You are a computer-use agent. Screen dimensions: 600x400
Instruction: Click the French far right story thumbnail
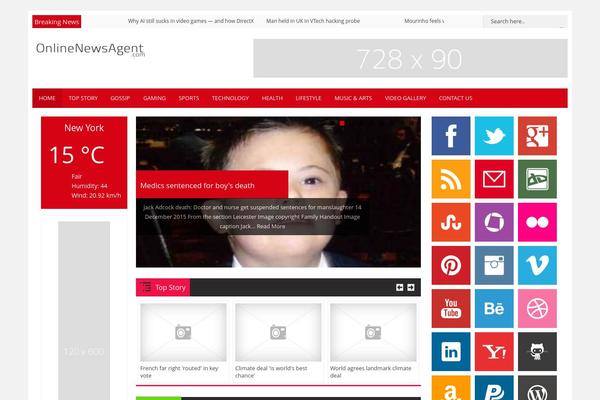tap(183, 332)
